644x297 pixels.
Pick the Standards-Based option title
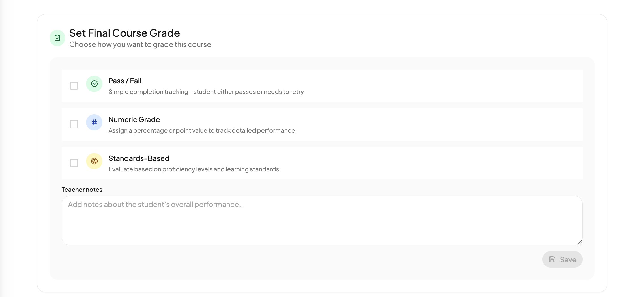coord(139,159)
